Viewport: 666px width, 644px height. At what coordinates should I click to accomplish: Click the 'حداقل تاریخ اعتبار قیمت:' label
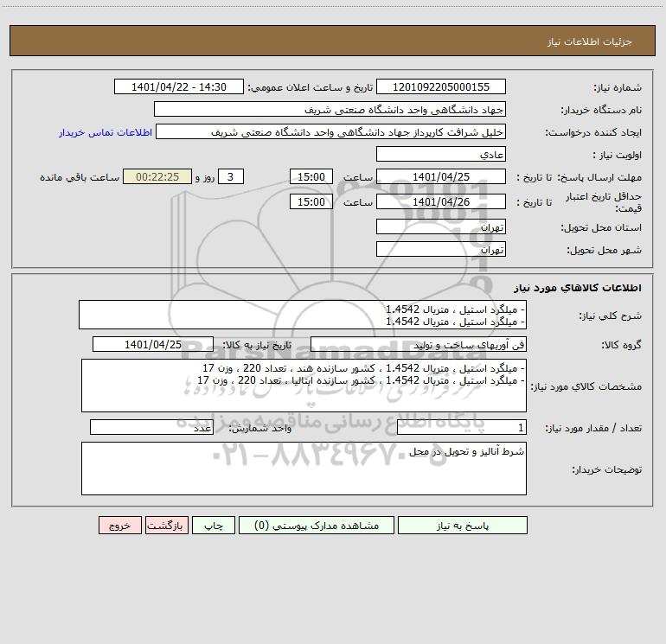click(x=604, y=202)
